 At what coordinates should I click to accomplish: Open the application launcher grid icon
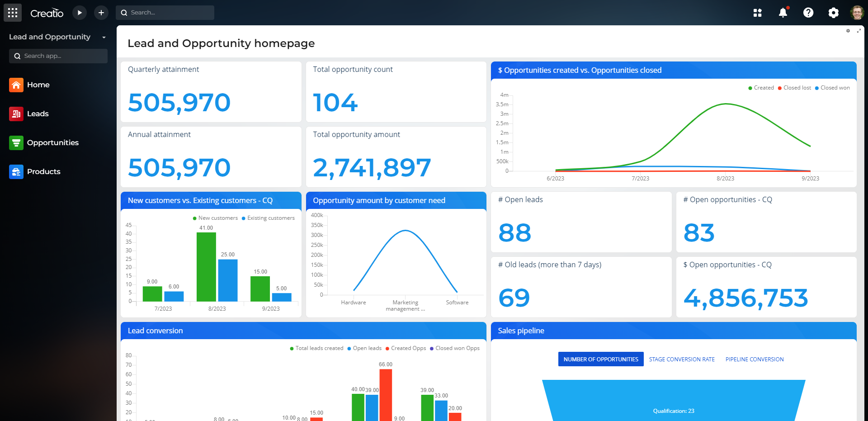[x=12, y=12]
